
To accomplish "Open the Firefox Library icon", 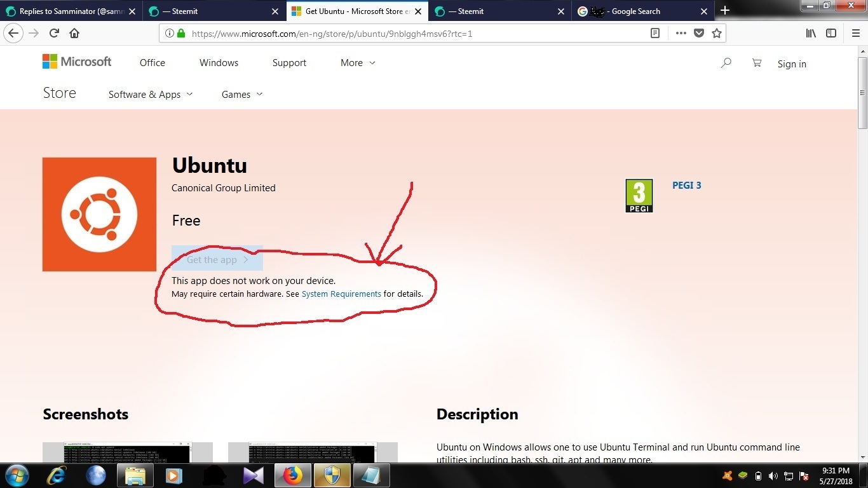I will (811, 33).
